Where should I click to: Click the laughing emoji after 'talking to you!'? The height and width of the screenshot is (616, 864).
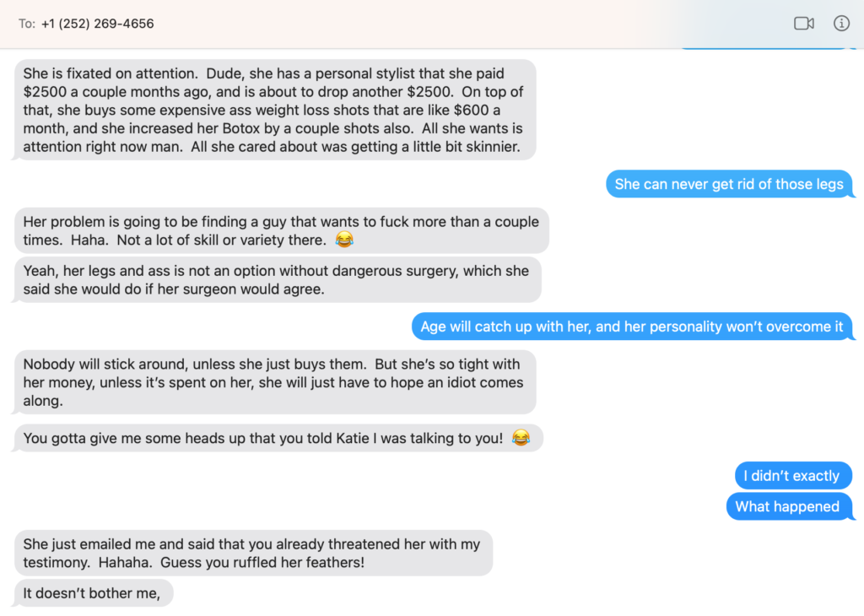coord(521,438)
